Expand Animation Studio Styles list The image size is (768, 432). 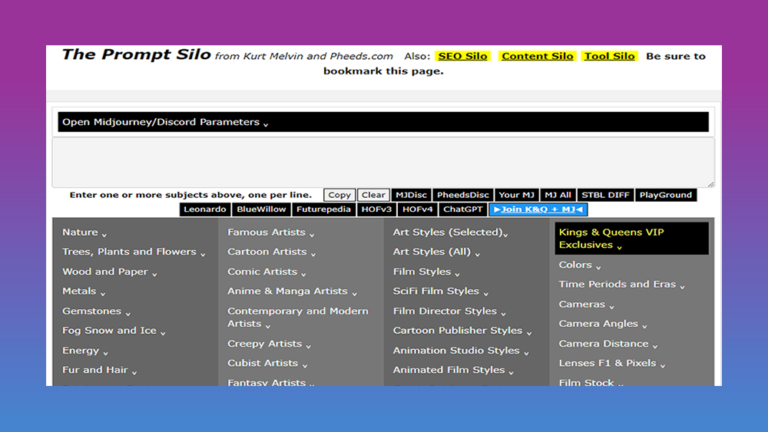click(461, 351)
